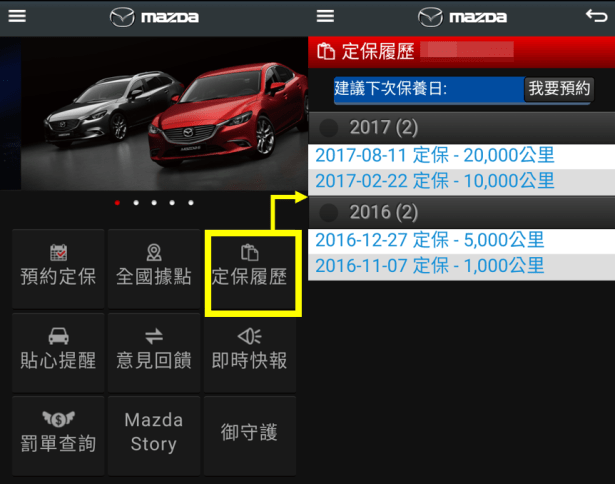This screenshot has height=484, width=615.
Task: Open 罰單查詢 fine lookup tile
Action: pos(58,435)
